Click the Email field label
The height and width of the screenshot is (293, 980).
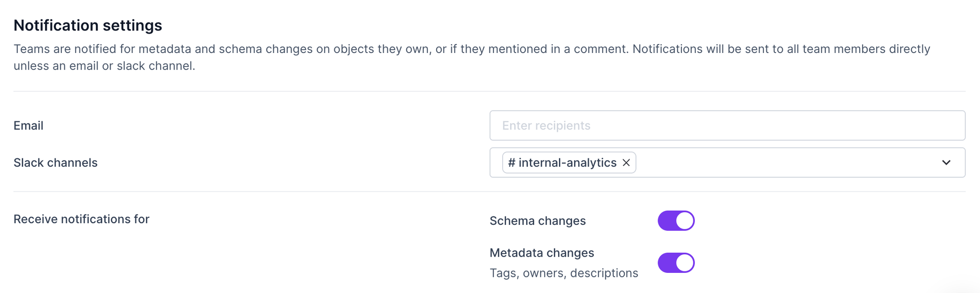[28, 126]
